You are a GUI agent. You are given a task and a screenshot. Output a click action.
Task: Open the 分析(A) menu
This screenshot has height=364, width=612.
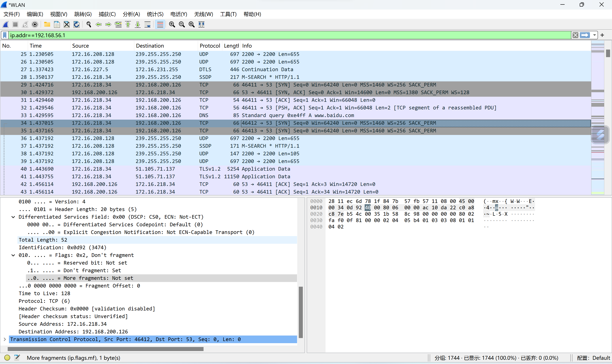tap(131, 14)
